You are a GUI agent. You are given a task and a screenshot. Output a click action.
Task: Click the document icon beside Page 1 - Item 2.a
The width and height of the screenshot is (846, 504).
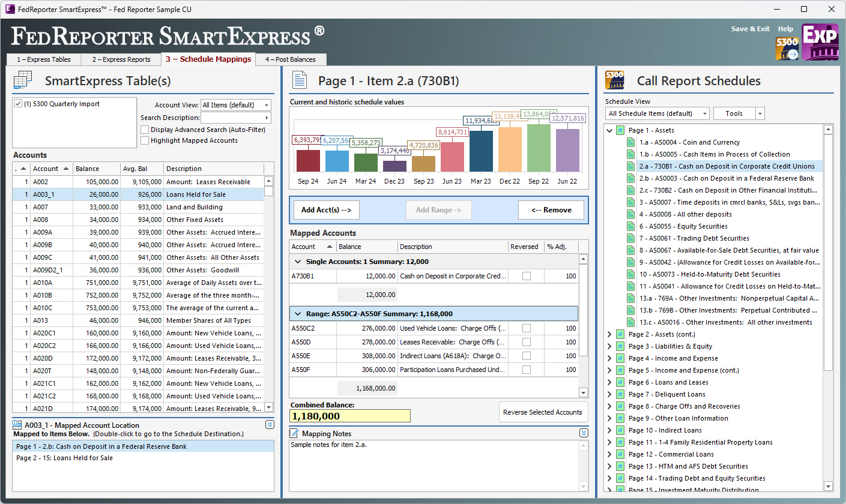(299, 80)
